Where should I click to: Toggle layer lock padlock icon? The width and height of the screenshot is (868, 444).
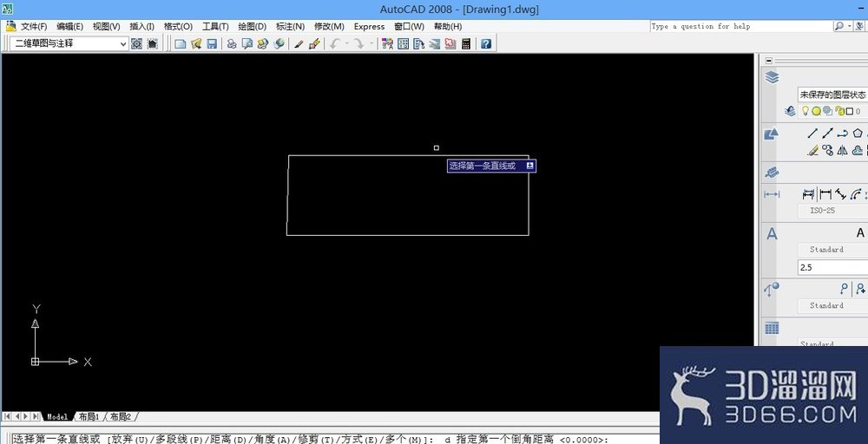839,111
